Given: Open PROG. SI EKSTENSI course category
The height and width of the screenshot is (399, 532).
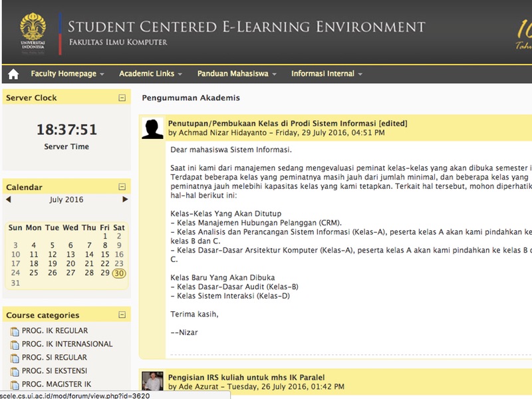Looking at the screenshot, I should coord(55,371).
